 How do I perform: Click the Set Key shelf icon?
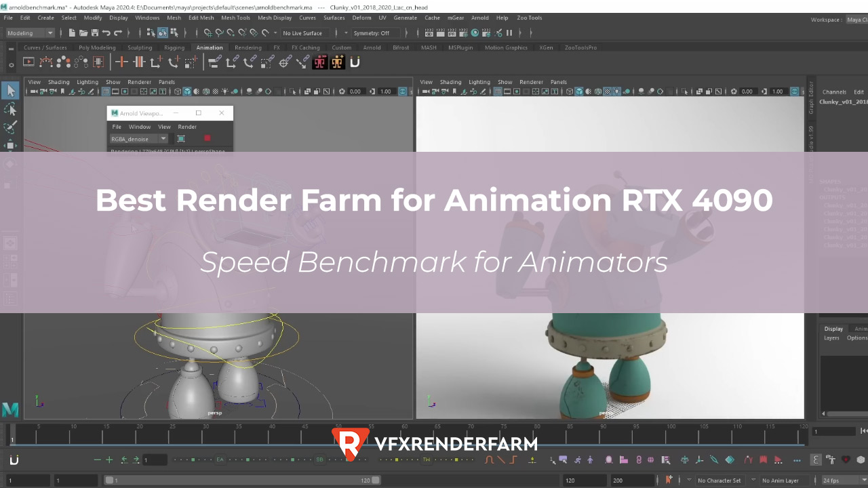(121, 62)
